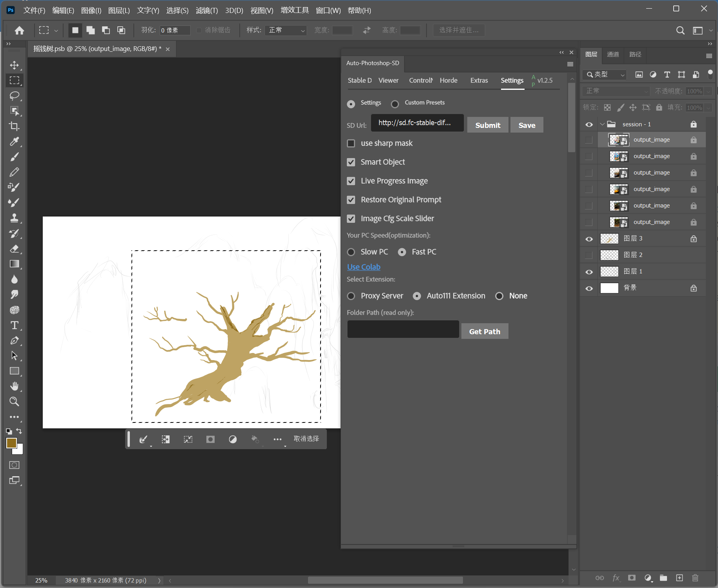Select the Slow PC radio button
This screenshot has width=718, height=588.
click(x=351, y=252)
